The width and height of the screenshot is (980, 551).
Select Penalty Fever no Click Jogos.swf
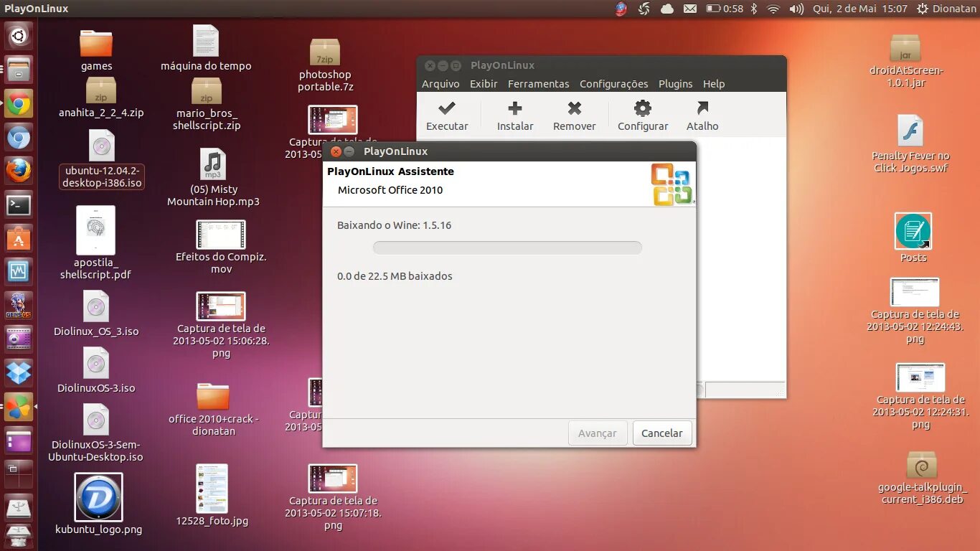coord(910,144)
